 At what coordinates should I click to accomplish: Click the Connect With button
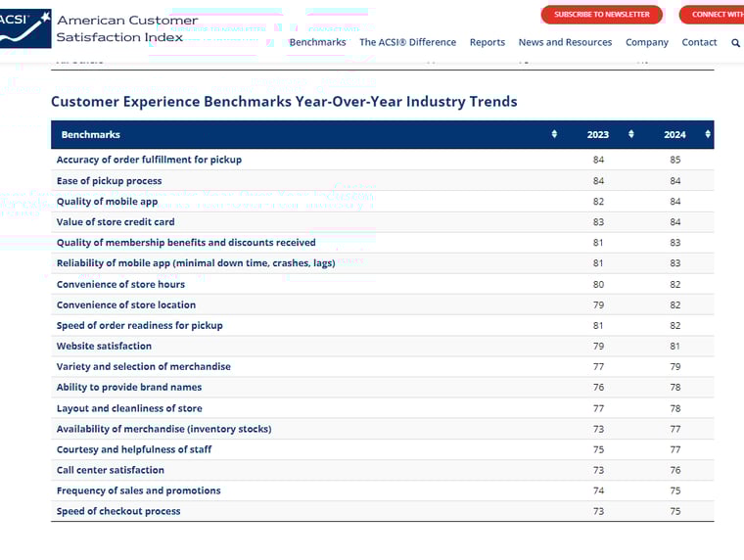pos(712,15)
